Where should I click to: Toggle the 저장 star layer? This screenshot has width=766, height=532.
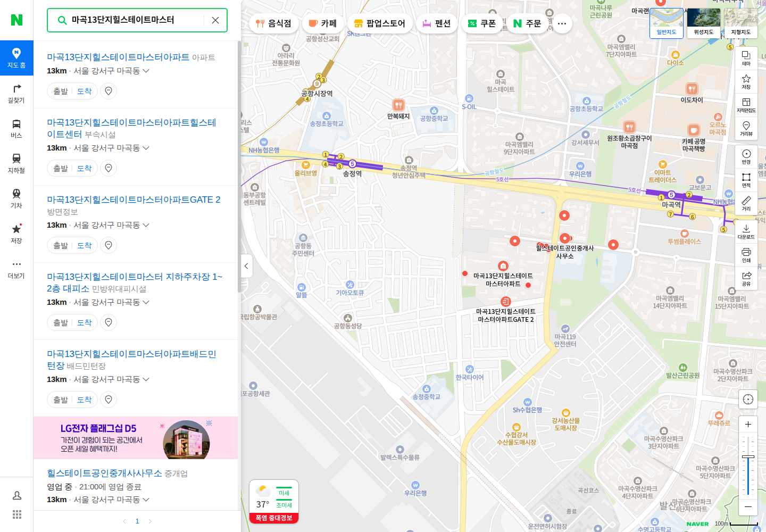(x=746, y=82)
